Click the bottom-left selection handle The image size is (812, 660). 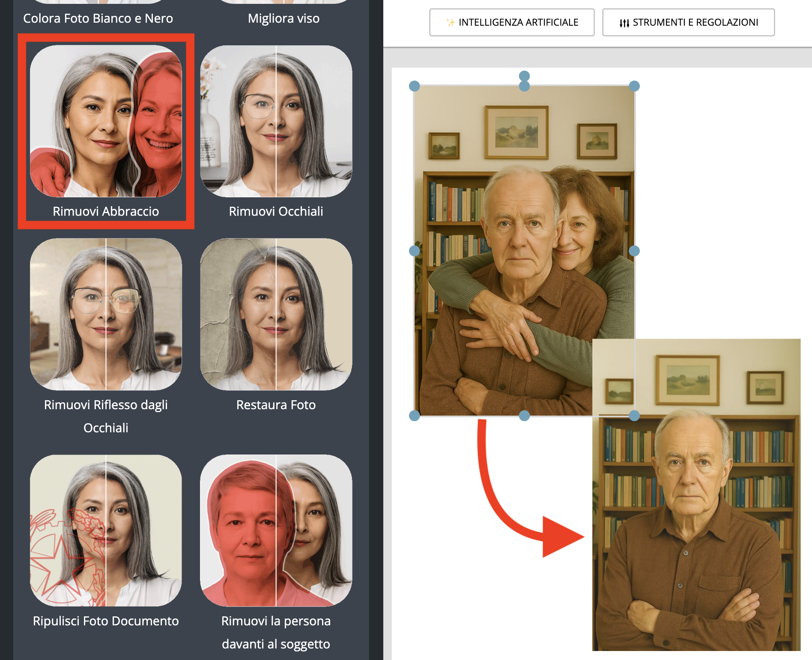(x=414, y=415)
